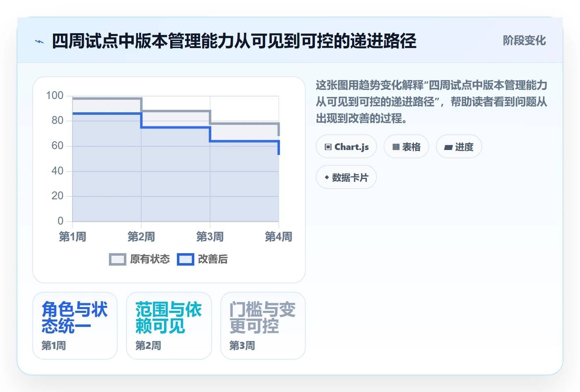Click the 100 y-axis value

point(55,96)
